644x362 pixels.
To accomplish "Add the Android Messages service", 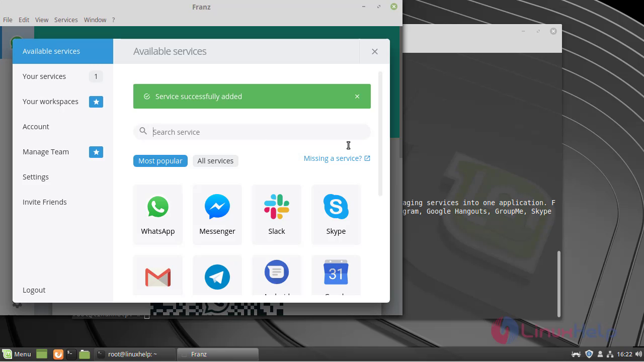I will pos(277,276).
